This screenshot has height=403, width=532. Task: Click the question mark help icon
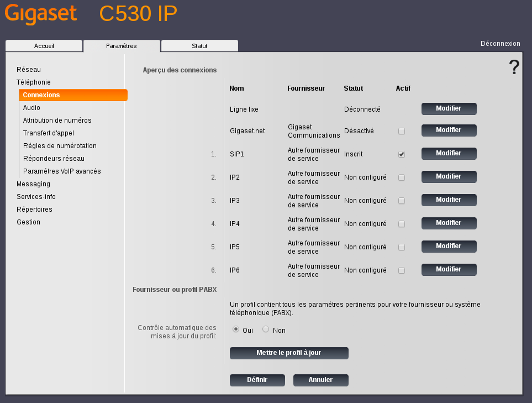[x=514, y=67]
